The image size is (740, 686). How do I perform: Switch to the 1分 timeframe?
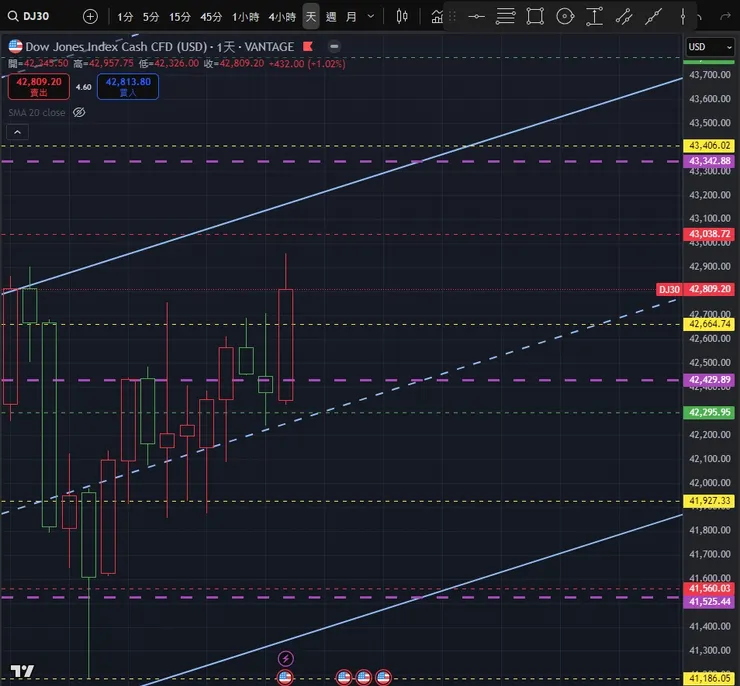[125, 17]
